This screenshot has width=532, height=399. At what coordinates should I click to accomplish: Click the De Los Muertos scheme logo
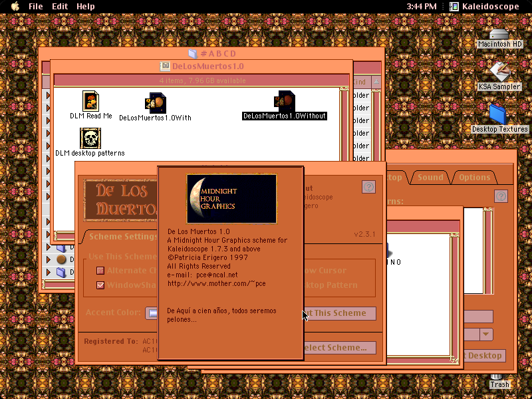pyautogui.click(x=121, y=200)
